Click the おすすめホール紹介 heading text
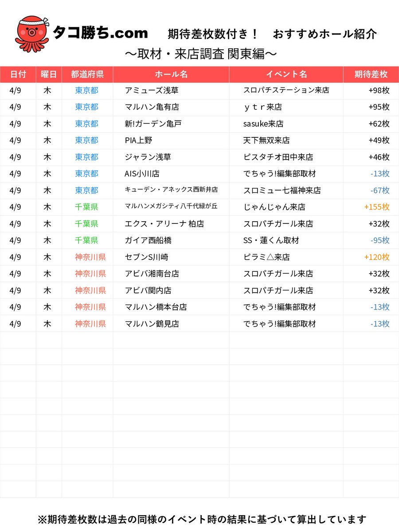 pos(325,34)
